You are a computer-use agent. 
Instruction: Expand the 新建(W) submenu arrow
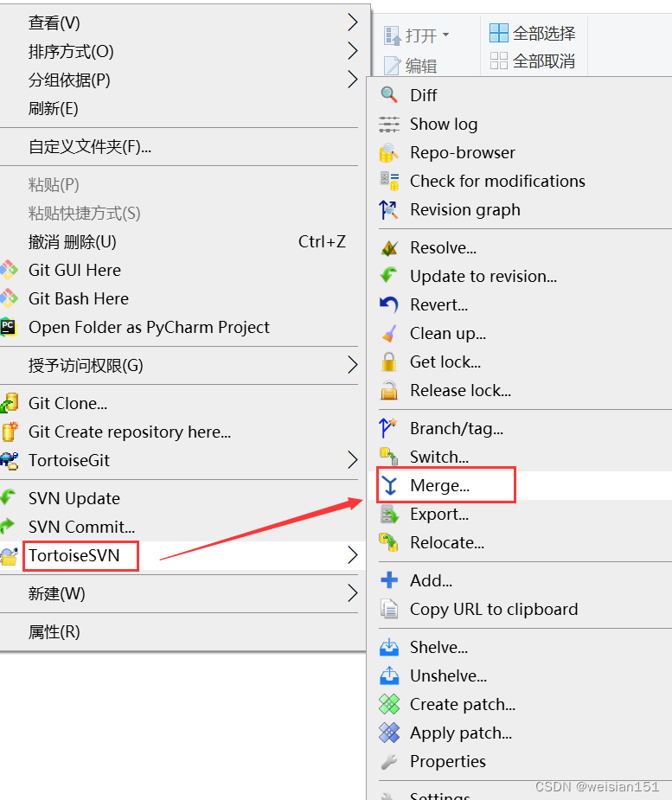point(352,592)
